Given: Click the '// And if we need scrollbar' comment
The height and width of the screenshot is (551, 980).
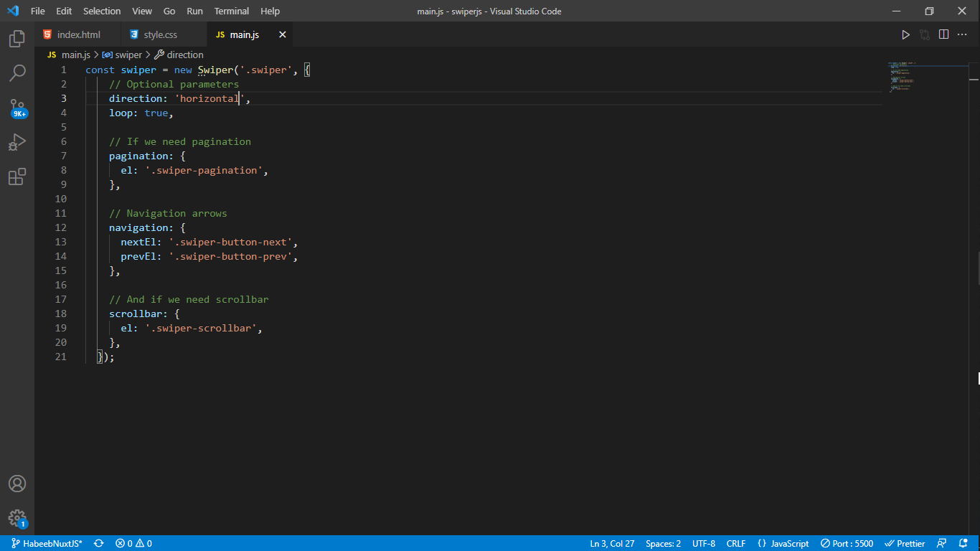Looking at the screenshot, I should click(189, 299).
